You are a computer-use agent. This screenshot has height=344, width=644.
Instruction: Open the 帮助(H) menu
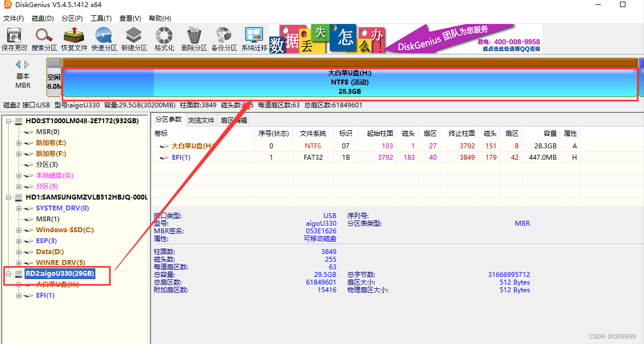(160, 19)
